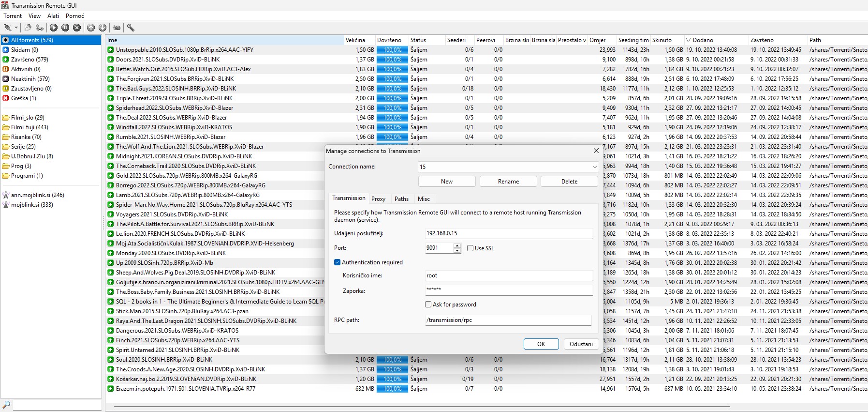Viewport: 868px width, 412px height.
Task: Enable the Ask for password checkbox
Action: click(x=428, y=305)
